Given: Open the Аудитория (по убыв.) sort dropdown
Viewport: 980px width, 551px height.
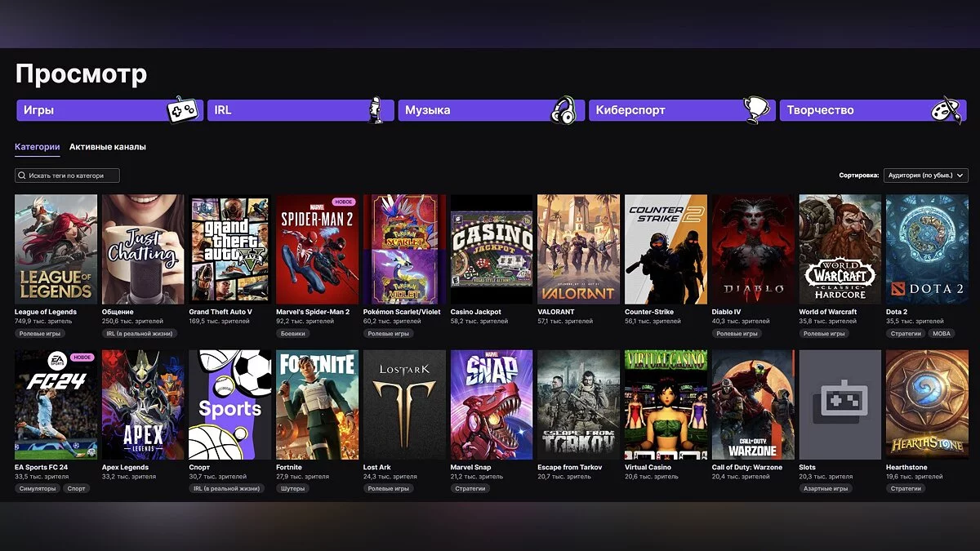Looking at the screenshot, I should [926, 175].
